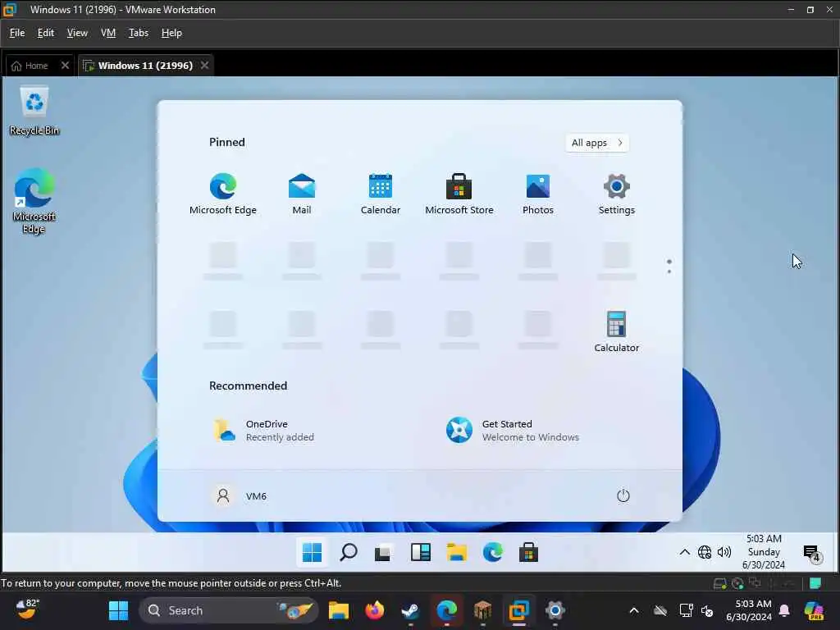840x630 pixels.
Task: Open VMware Tabs menu
Action: 138,33
